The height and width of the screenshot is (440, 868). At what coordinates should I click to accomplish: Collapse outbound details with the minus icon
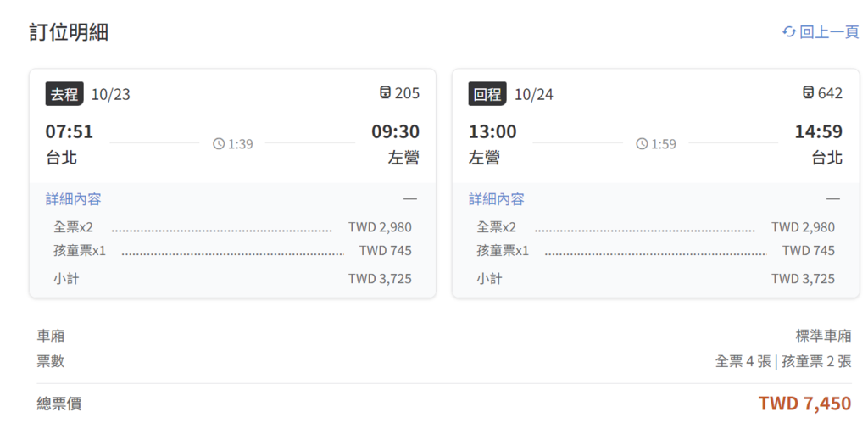pyautogui.click(x=410, y=198)
